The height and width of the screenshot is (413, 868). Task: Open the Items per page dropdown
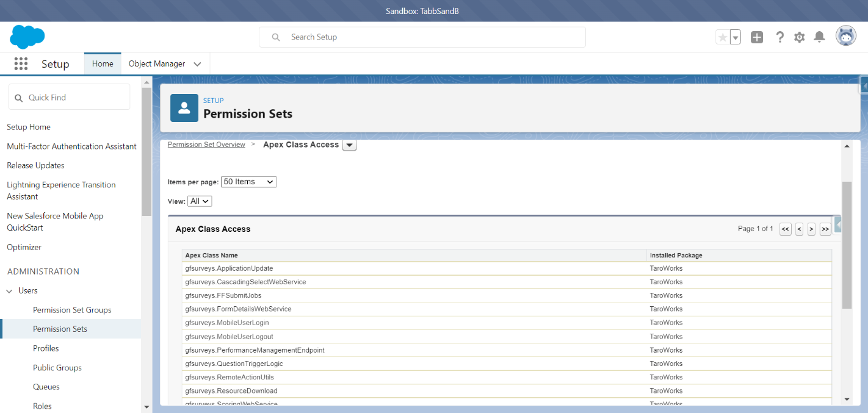[x=248, y=182]
